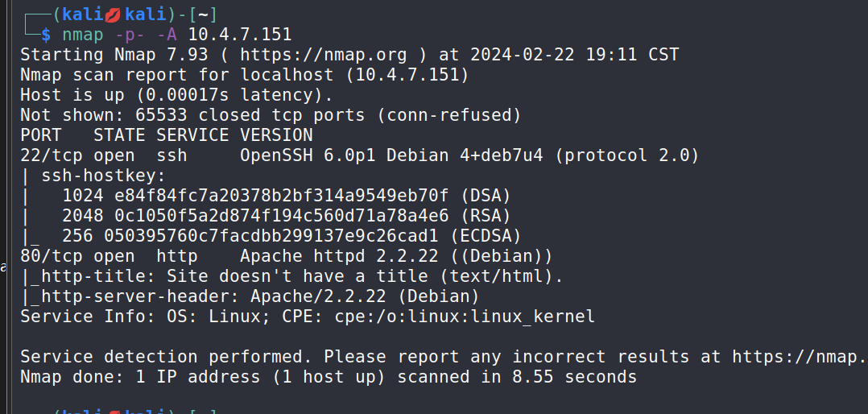
Task: Click the nmap command word at the prompt
Action: 82,35
